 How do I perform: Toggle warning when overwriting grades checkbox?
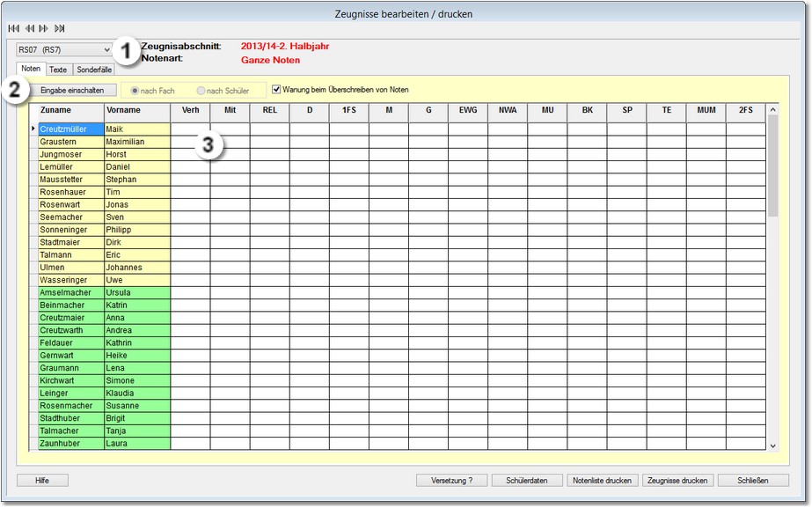pos(276,90)
